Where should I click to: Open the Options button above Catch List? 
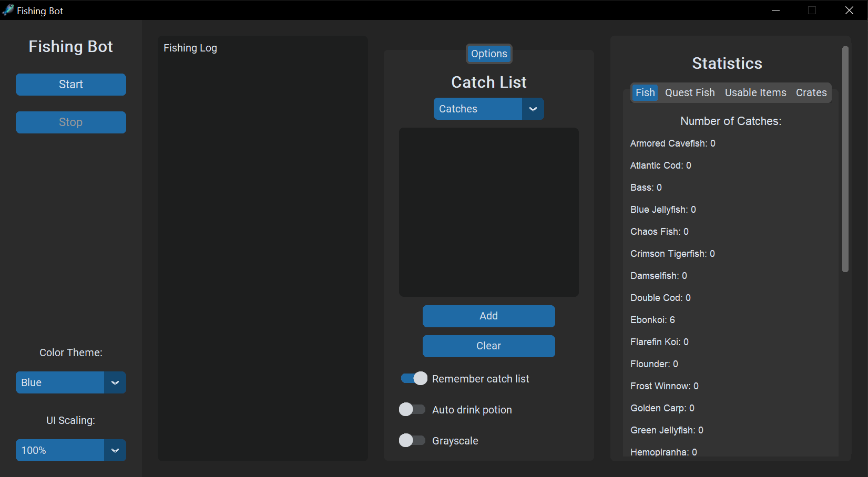point(489,54)
